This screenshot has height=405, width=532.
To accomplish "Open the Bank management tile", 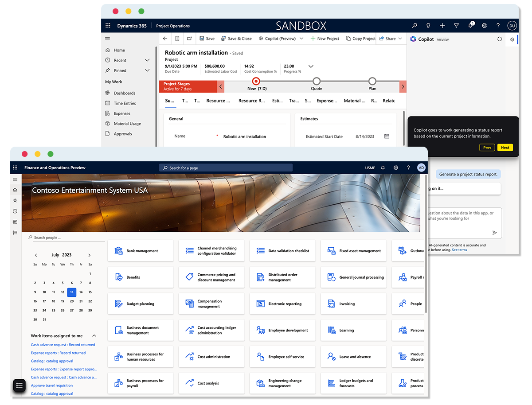I will [141, 251].
